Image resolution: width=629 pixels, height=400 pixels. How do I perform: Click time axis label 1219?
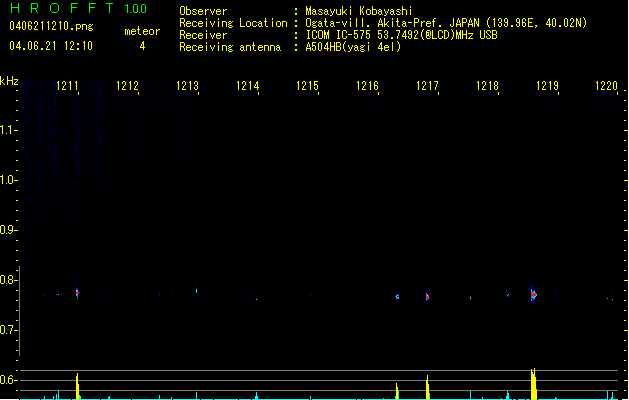coord(547,86)
